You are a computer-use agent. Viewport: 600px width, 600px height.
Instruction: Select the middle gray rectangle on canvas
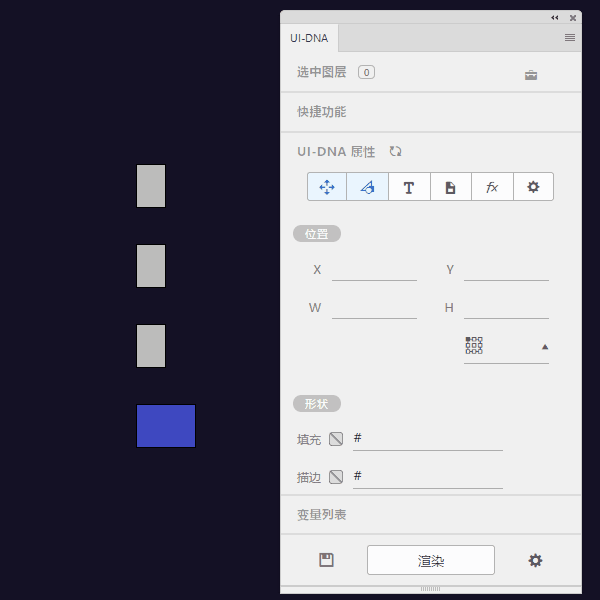[x=151, y=266]
